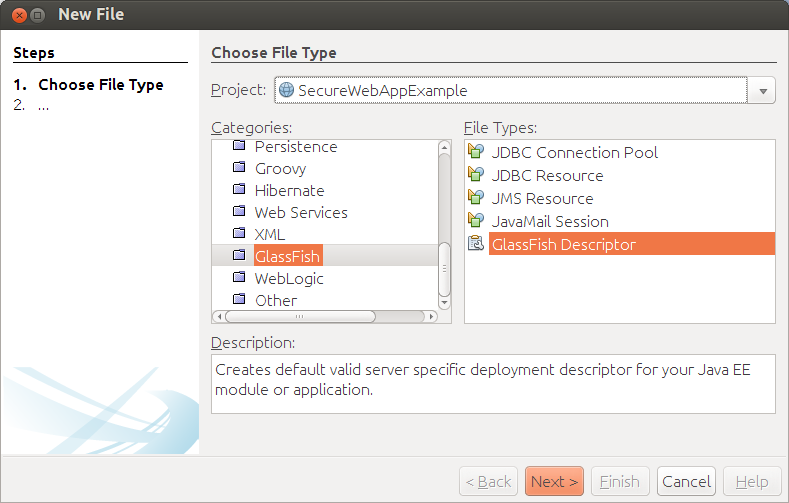
Task: Maximize the New File dialog window
Action: (x=38, y=16)
